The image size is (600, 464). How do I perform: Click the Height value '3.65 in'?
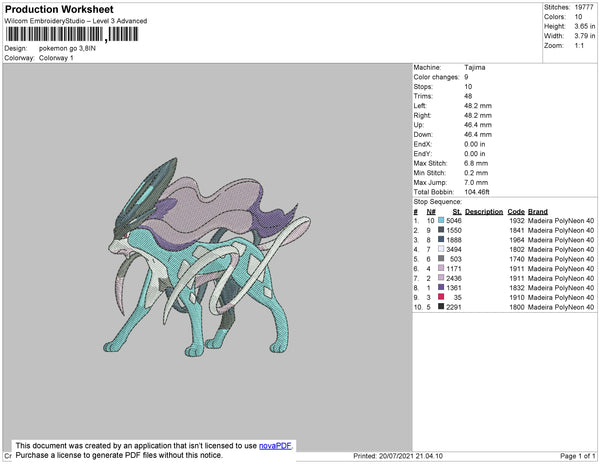(x=585, y=26)
